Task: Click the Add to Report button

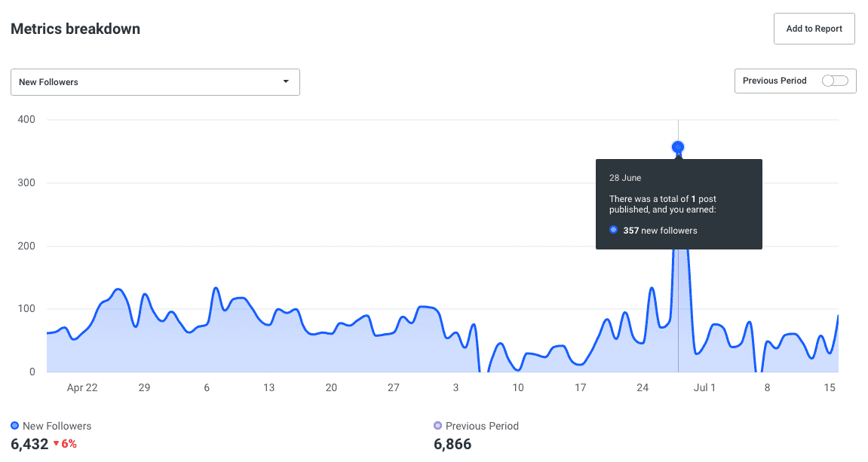Action: [814, 28]
